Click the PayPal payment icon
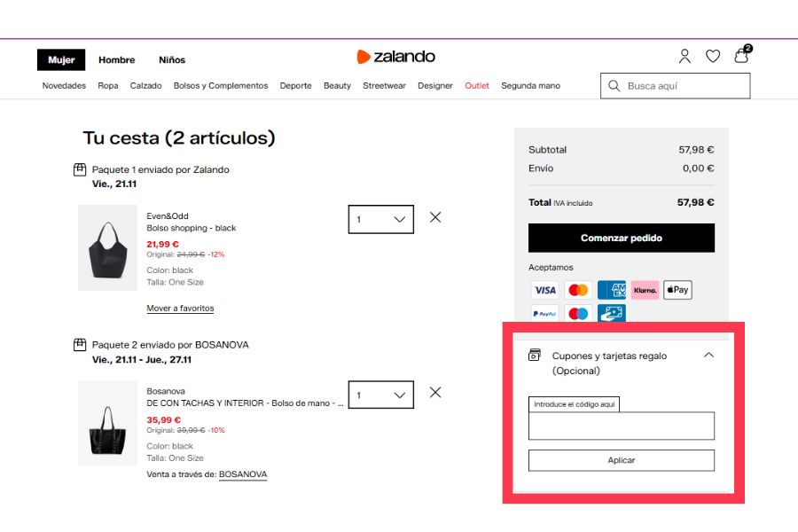The image size is (798, 532). pyautogui.click(x=544, y=314)
